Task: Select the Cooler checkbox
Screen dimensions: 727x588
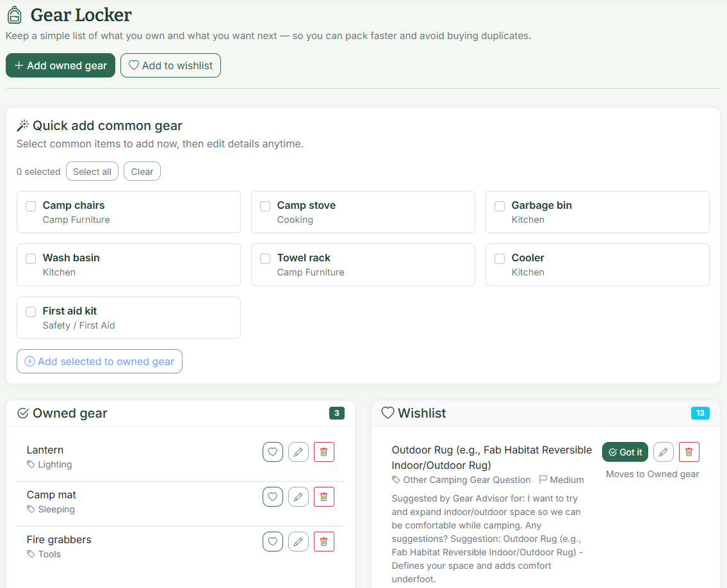Action: click(500, 259)
